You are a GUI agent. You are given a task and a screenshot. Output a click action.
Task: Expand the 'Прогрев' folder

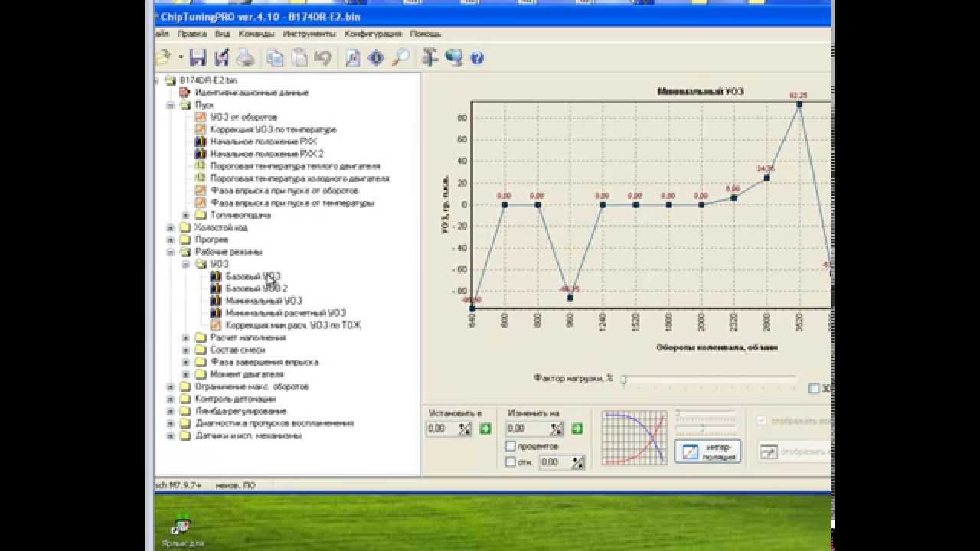point(171,240)
